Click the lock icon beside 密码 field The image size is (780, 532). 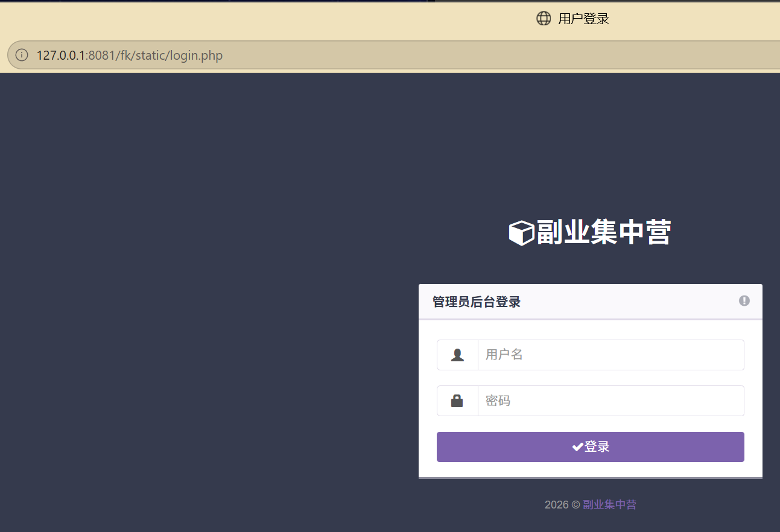point(457,401)
